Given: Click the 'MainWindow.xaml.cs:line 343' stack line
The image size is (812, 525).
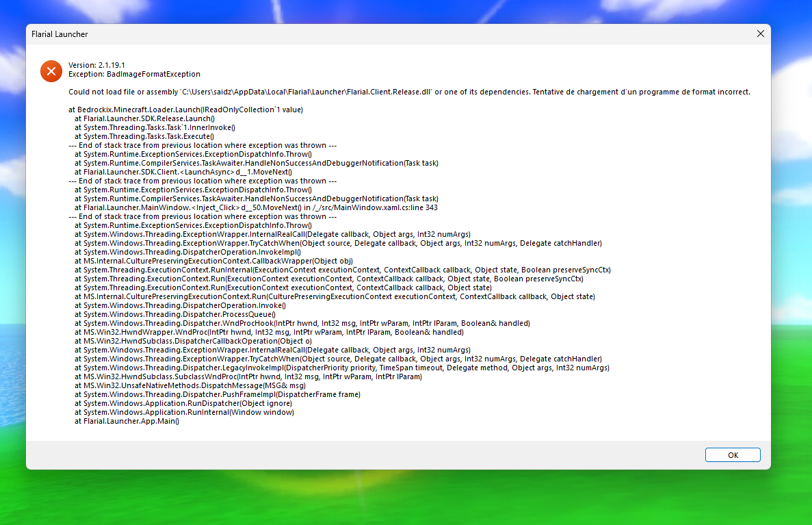Looking at the screenshot, I should tap(256, 207).
